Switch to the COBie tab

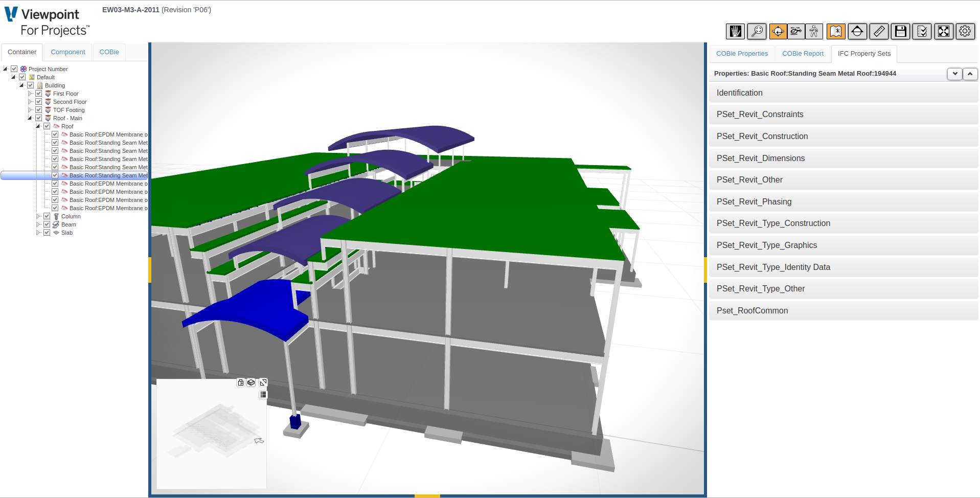coord(109,52)
